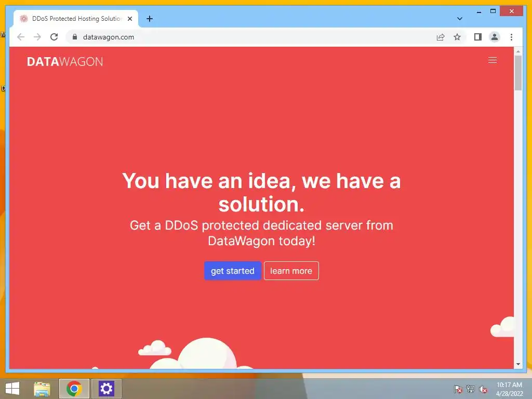
Task: Open the Windows Start menu
Action: tap(12, 389)
